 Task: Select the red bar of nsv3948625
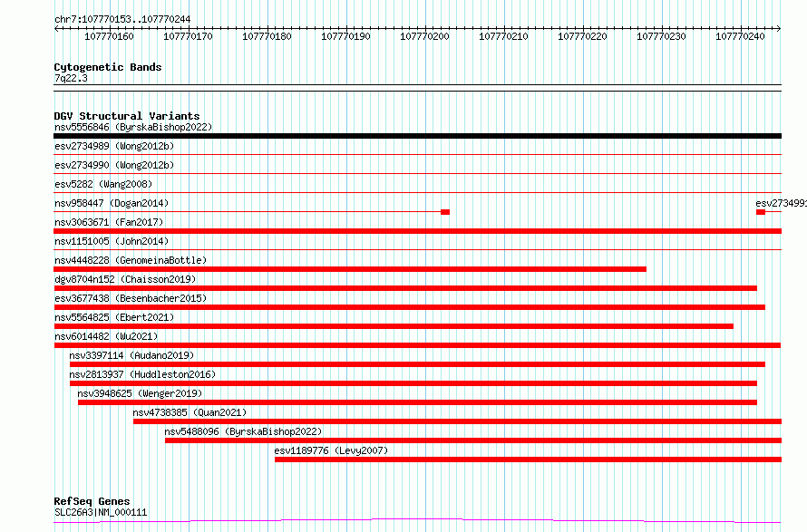pyautogui.click(x=417, y=402)
